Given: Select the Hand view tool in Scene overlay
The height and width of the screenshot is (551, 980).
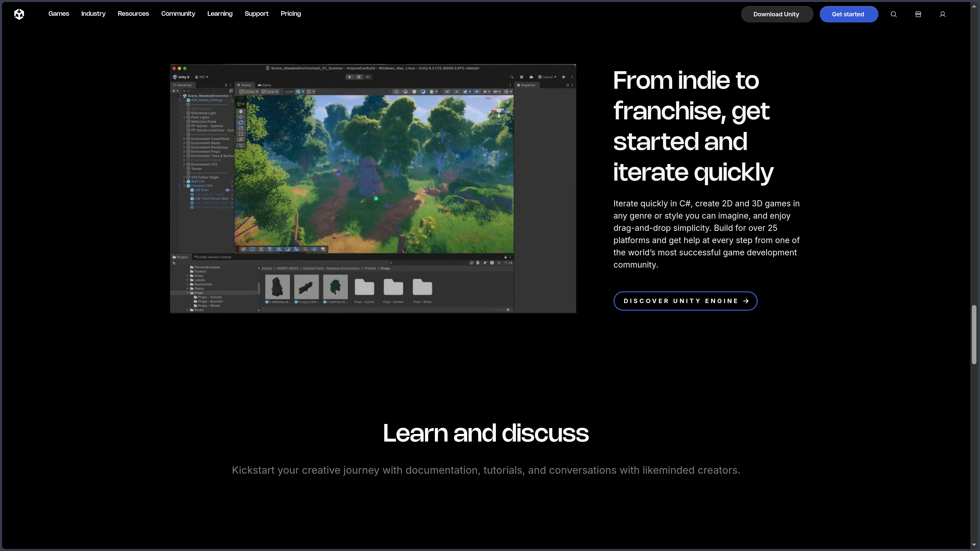Looking at the screenshot, I should [x=241, y=111].
